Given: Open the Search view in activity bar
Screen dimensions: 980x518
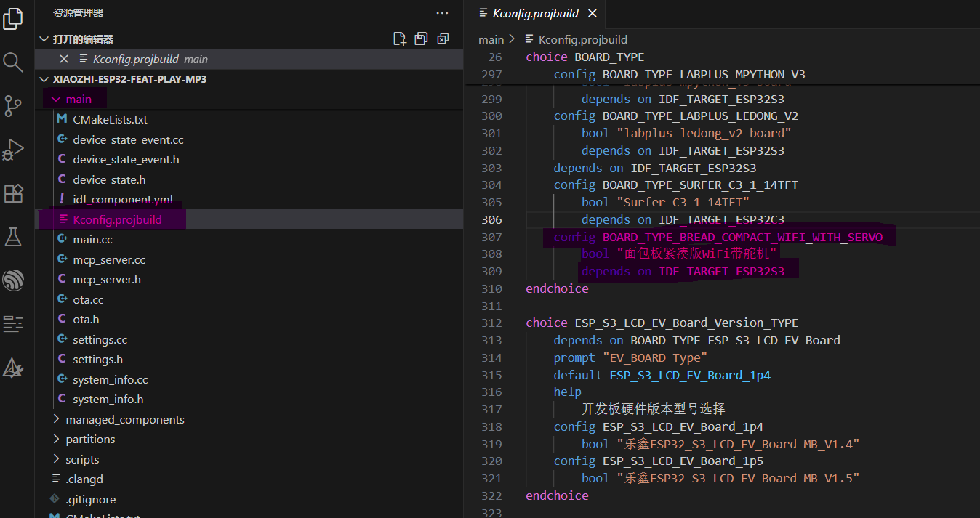Looking at the screenshot, I should coord(13,62).
